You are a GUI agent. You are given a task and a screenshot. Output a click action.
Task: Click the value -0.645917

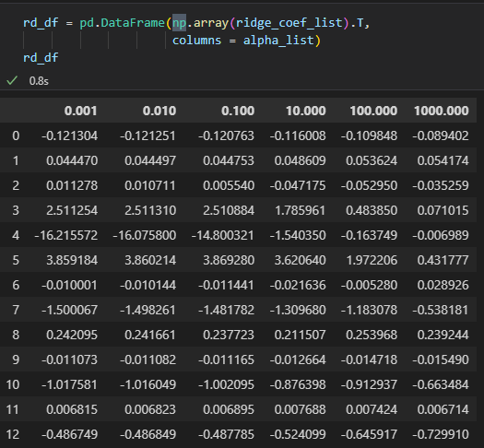(370, 434)
